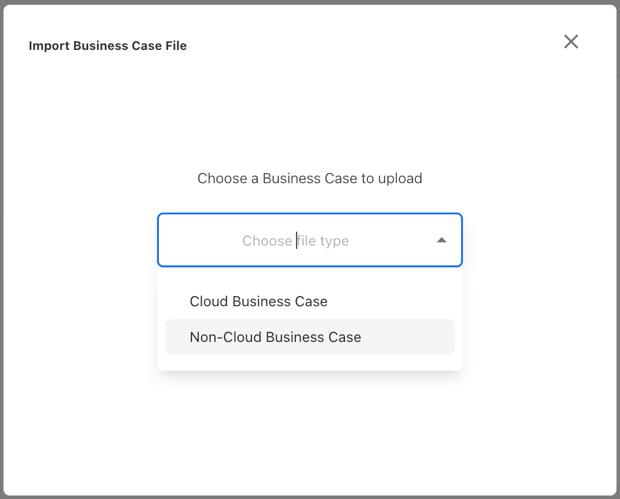
Task: Focus the Choose file type field
Action: (296, 241)
